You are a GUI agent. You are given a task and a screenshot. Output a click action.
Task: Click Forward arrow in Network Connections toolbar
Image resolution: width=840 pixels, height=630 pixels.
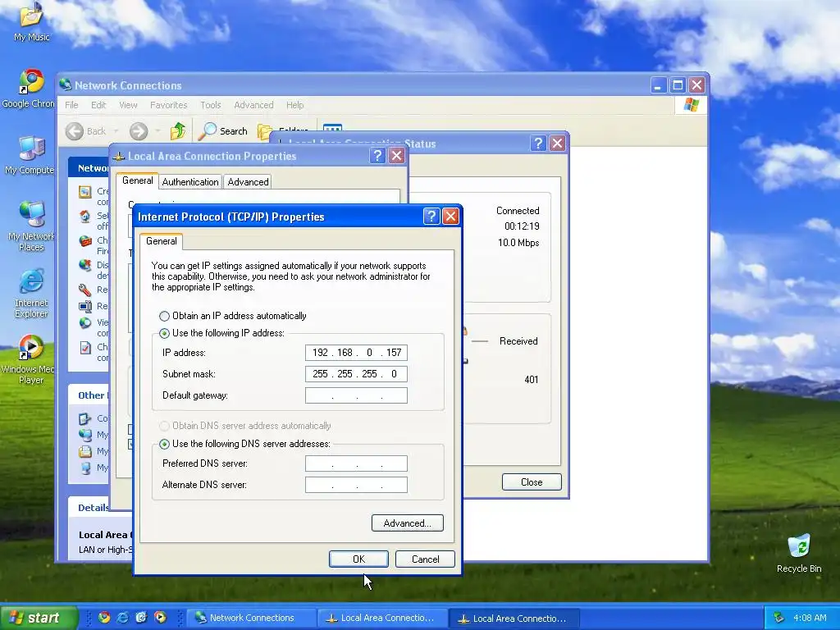pos(138,131)
